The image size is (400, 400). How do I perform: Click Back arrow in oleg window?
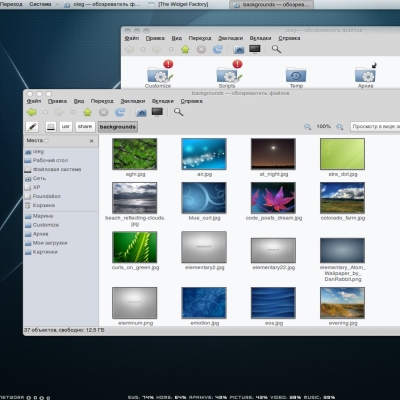tap(129, 49)
